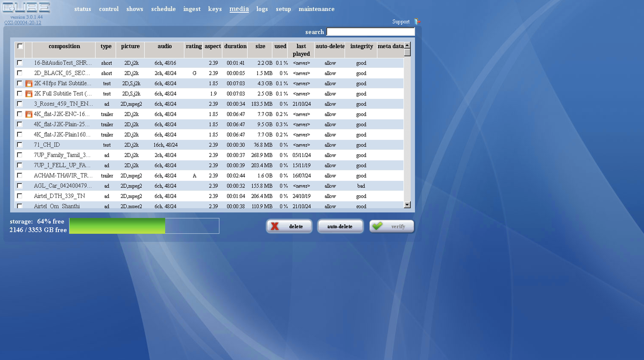The image size is (644, 360).
Task: Check the 71_CH_ID row checkbox
Action: [19, 145]
